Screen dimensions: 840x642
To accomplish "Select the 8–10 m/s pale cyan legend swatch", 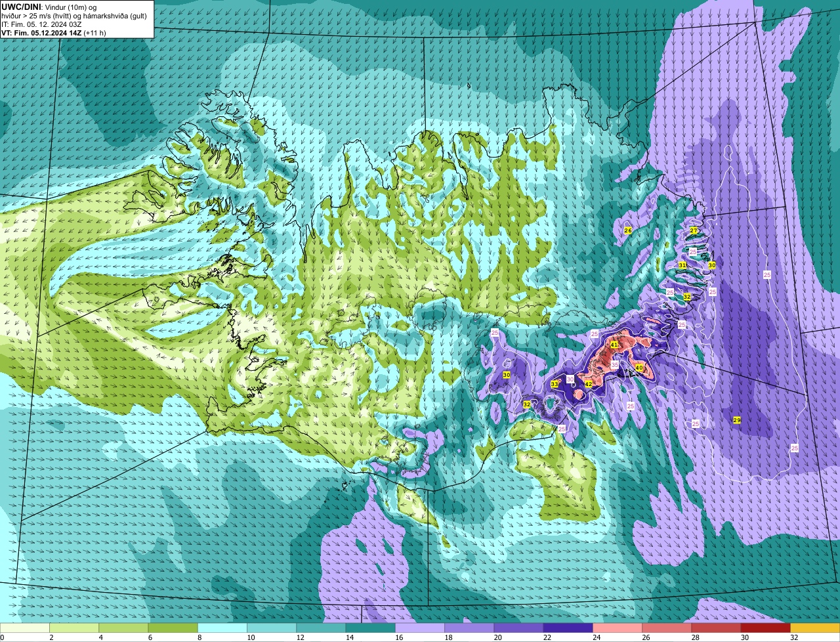I will (x=222, y=628).
